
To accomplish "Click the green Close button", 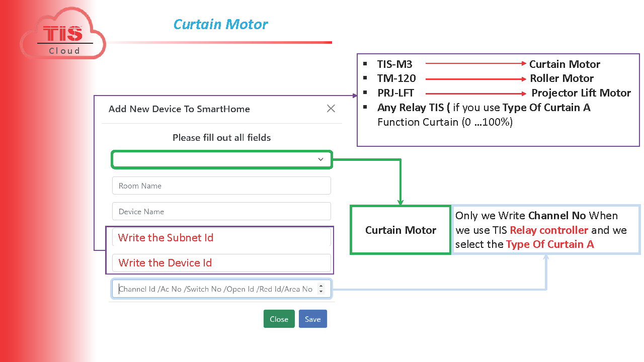I will point(279,319).
